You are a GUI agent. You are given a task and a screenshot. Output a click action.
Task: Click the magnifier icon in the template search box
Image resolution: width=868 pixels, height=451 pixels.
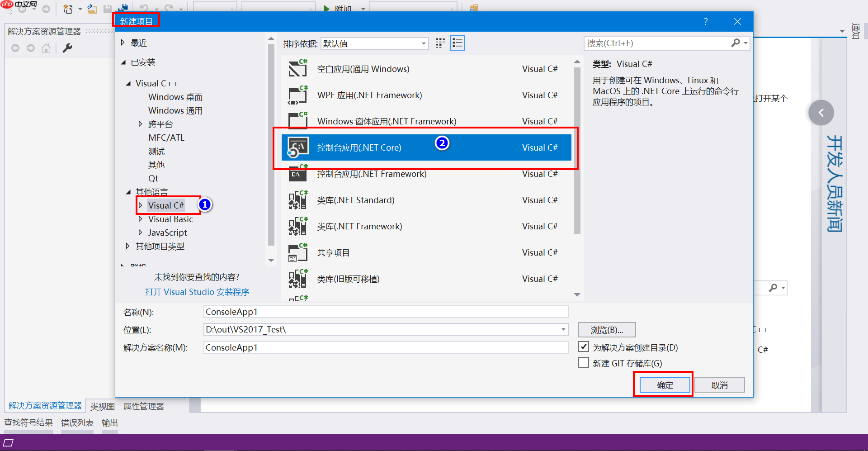click(736, 43)
